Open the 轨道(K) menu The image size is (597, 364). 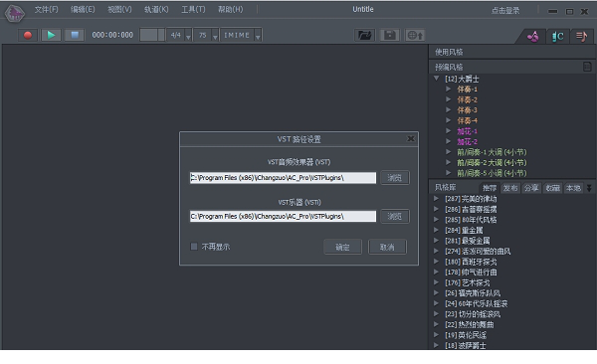point(156,10)
